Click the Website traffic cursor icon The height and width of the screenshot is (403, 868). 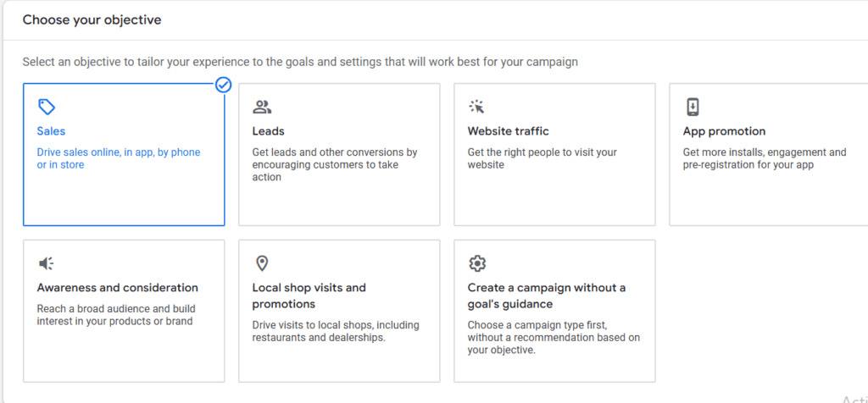[476, 107]
